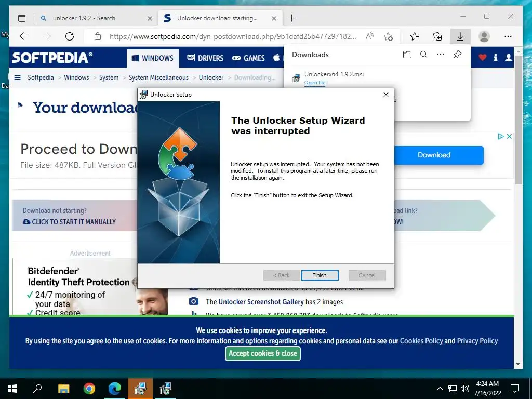Open Edge Settings and more menu
This screenshot has width=532, height=399.
[508, 36]
